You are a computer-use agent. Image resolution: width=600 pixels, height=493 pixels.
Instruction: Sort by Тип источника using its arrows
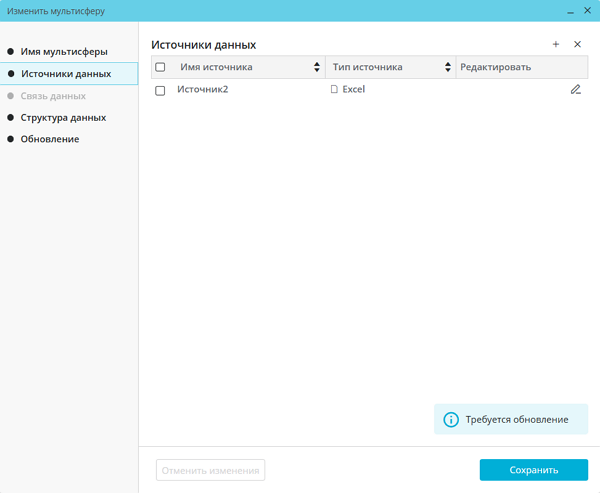pos(447,68)
